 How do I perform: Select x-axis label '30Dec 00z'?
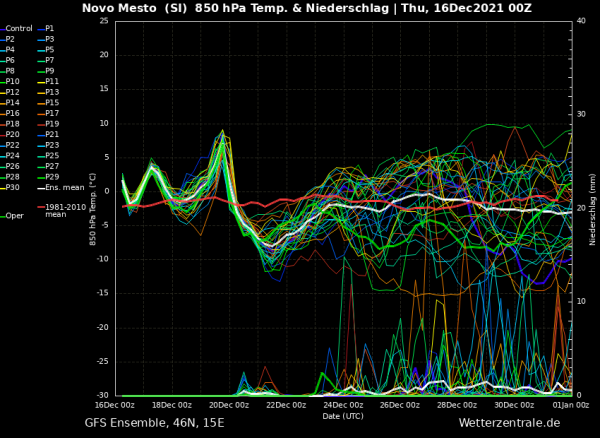(x=515, y=405)
